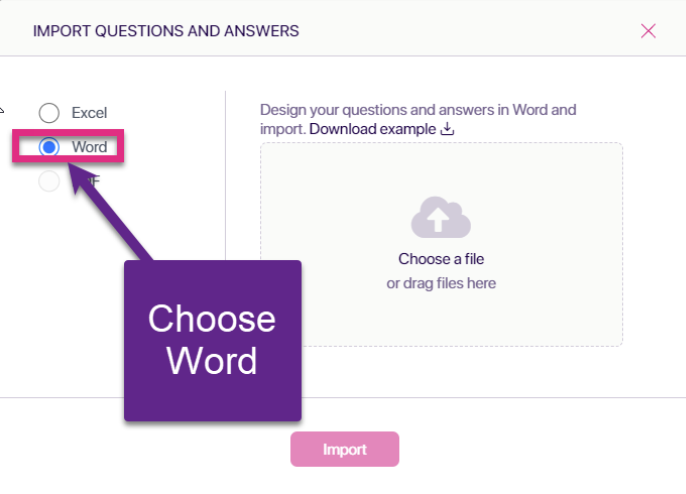Image resolution: width=686 pixels, height=494 pixels.
Task: Click the pink highlight border around Word
Action: click(x=68, y=132)
